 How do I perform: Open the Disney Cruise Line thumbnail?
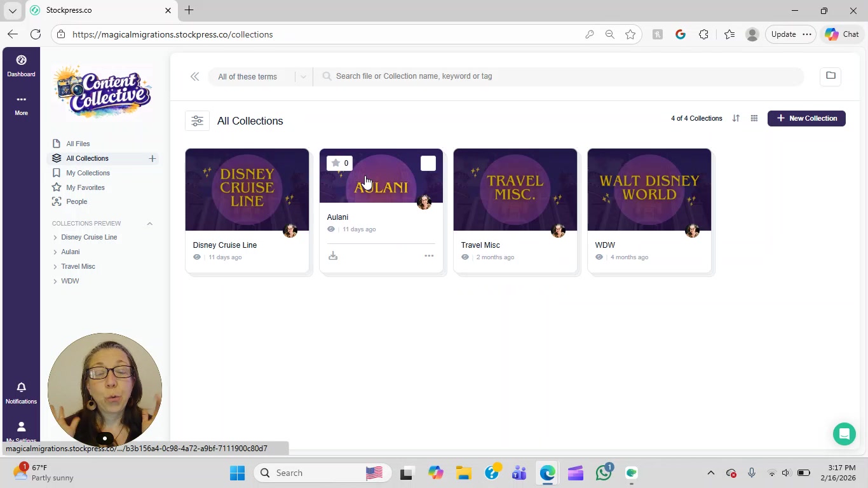tap(247, 189)
